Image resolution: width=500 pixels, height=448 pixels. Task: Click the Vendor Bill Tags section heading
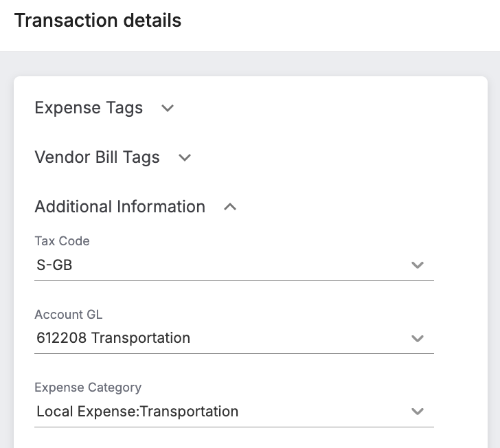point(98,157)
